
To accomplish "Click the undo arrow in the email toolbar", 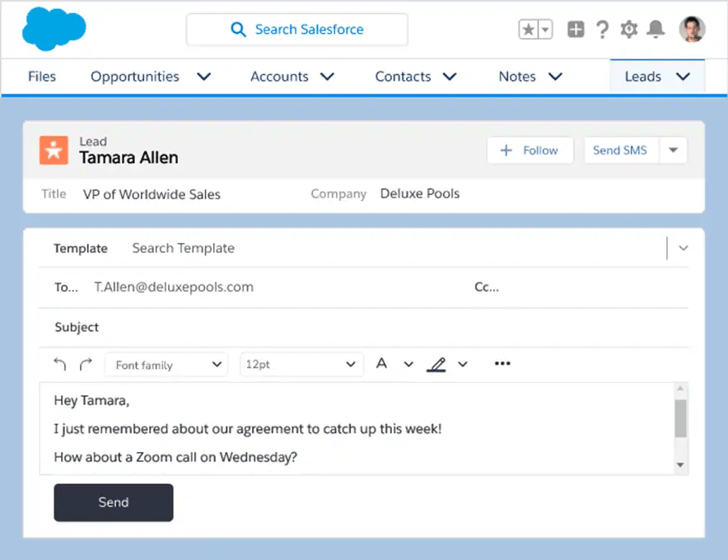I will click(58, 363).
